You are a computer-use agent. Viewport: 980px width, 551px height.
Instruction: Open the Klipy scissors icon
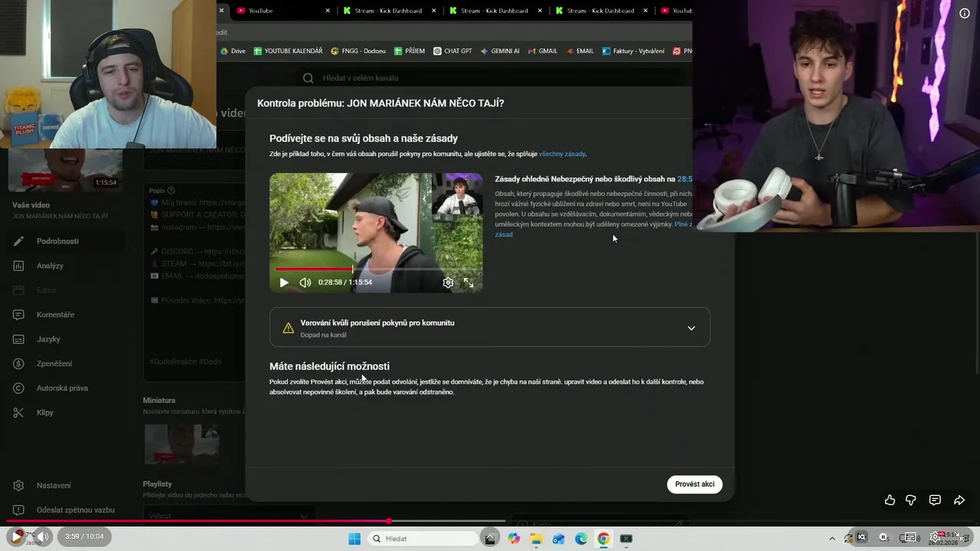pyautogui.click(x=18, y=412)
